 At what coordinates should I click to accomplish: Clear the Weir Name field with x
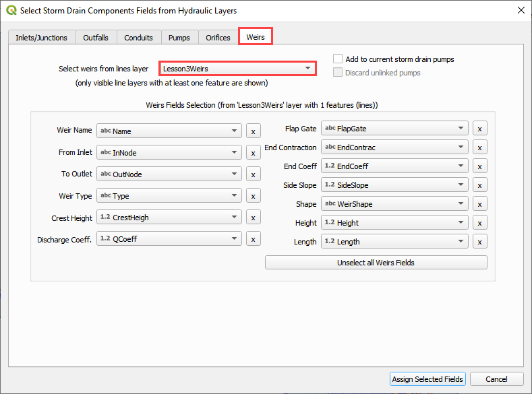point(253,131)
